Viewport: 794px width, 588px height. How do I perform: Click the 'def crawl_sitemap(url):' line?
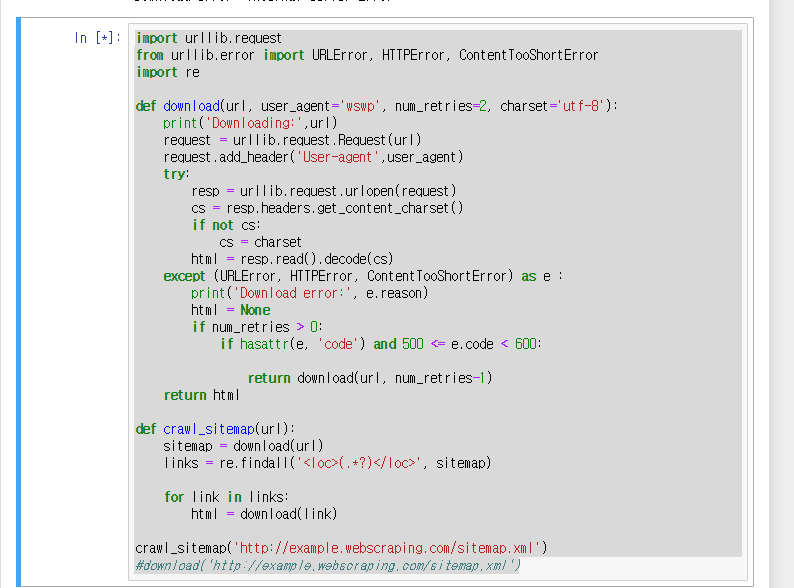tap(215, 429)
